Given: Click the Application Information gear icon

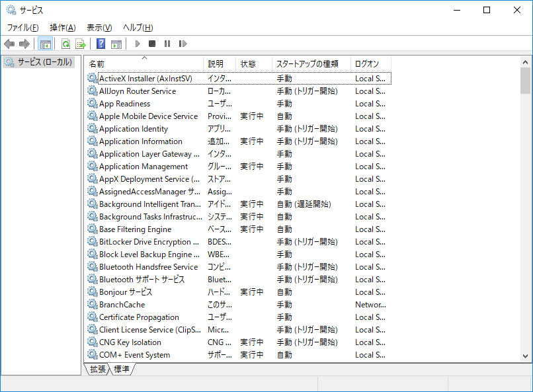Looking at the screenshot, I should pos(92,141).
